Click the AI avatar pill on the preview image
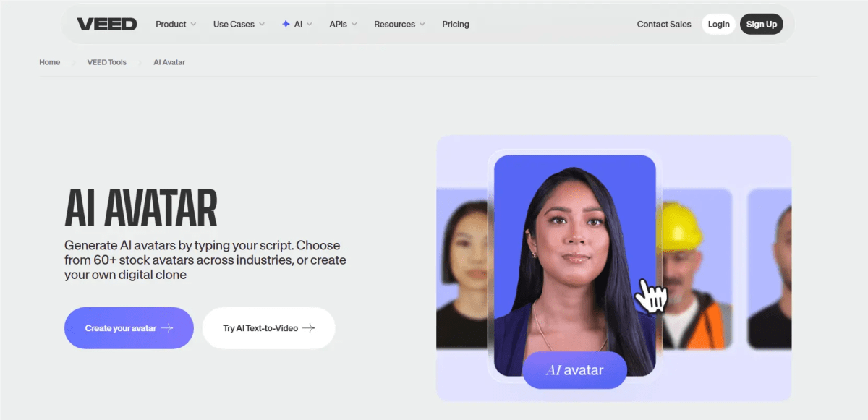The image size is (868, 420). click(x=574, y=370)
